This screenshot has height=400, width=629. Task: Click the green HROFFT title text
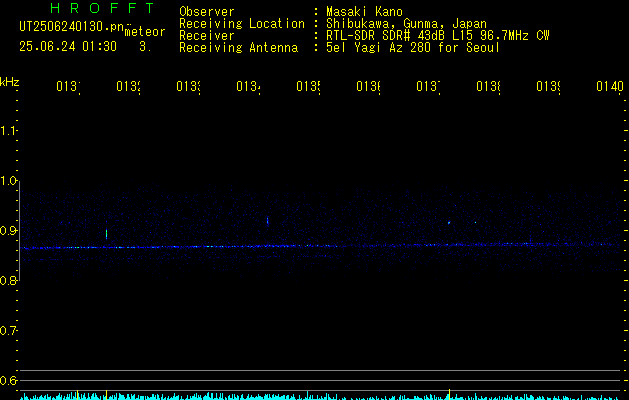102,8
